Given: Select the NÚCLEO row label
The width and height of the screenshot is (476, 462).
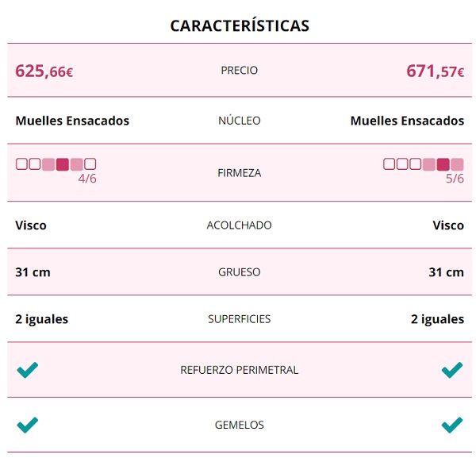Looking at the screenshot, I should click(239, 121).
